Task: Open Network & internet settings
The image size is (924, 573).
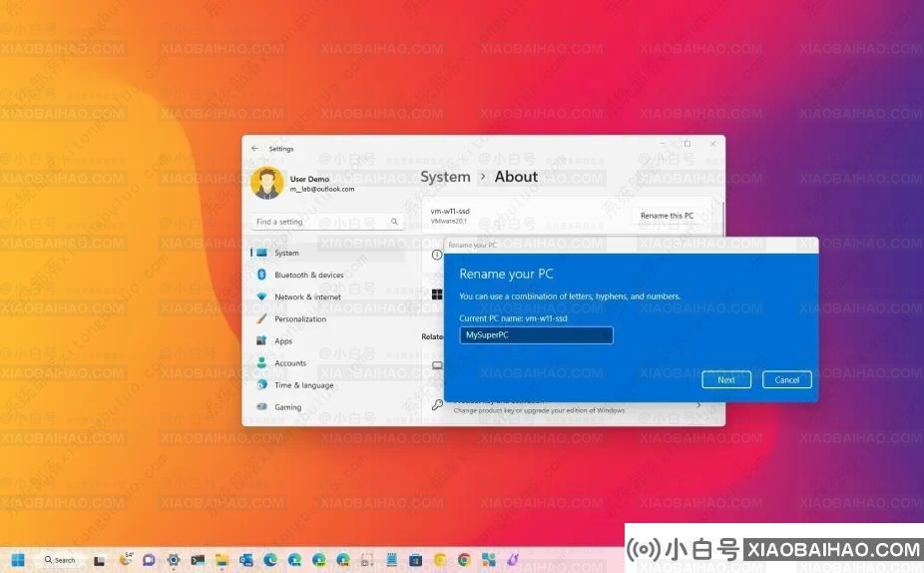Action: click(x=307, y=296)
